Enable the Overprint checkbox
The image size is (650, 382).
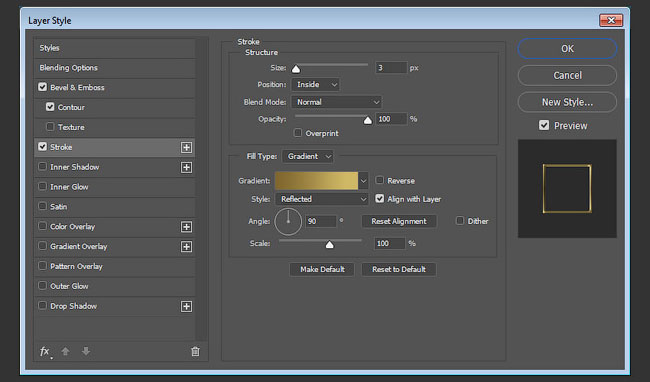[298, 133]
